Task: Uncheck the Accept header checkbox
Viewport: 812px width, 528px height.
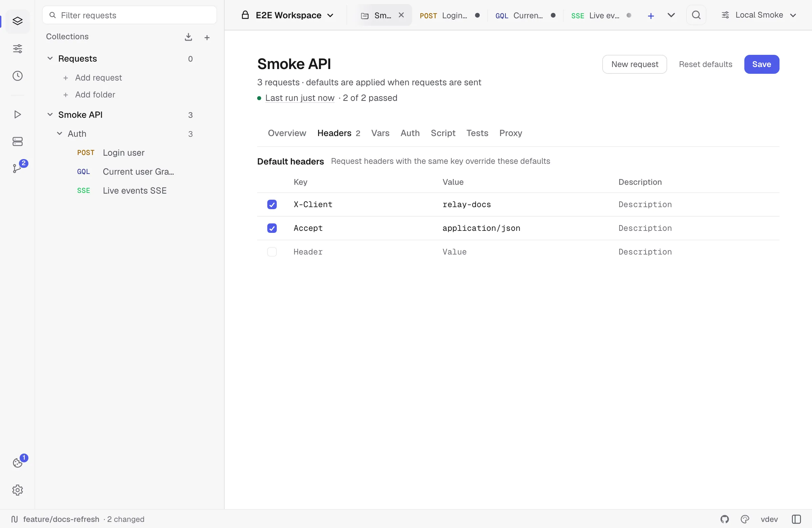Action: (272, 228)
